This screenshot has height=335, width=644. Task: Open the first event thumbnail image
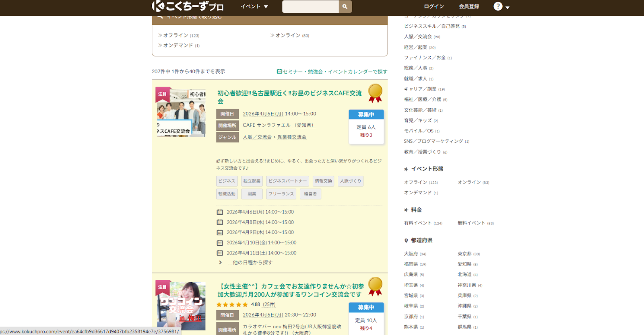(181, 113)
